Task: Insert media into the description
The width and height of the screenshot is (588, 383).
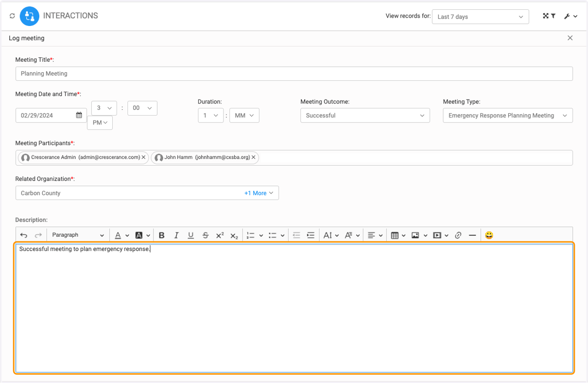Action: point(438,235)
